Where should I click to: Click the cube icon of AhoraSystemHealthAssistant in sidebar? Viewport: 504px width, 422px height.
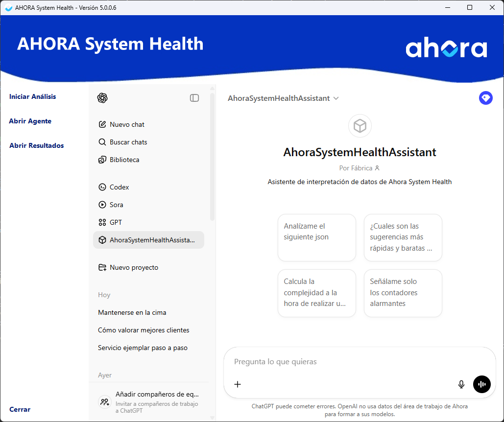102,240
